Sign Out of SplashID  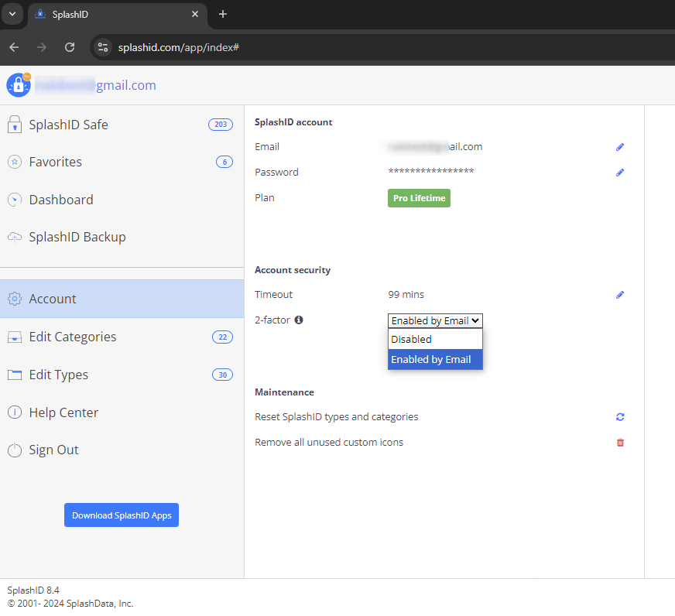click(122, 450)
